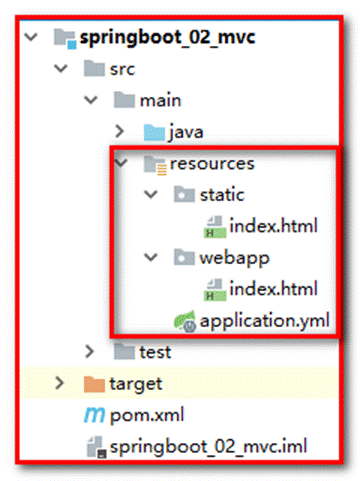This screenshot has width=360, height=481.
Task: Expand the java folder arrow
Action: (x=120, y=132)
